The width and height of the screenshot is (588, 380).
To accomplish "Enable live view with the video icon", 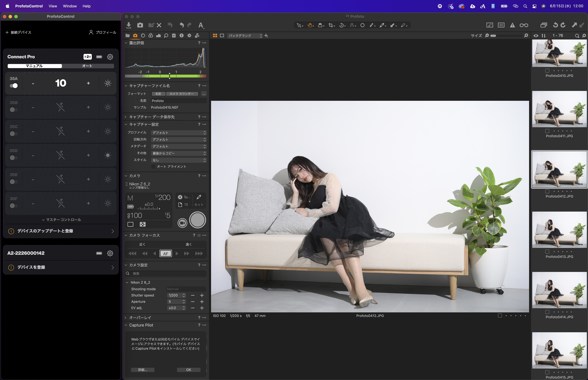I will click(182, 223).
